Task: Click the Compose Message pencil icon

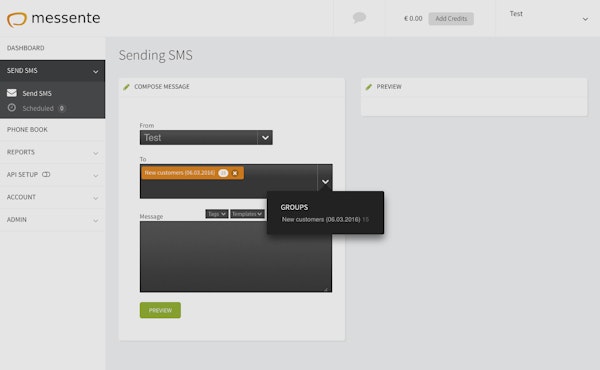Action: [126, 87]
